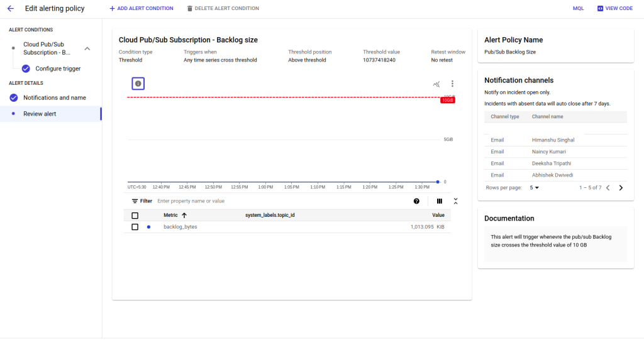Open the column display options icon
Image resolution: width=644 pixels, height=340 pixels.
(440, 201)
